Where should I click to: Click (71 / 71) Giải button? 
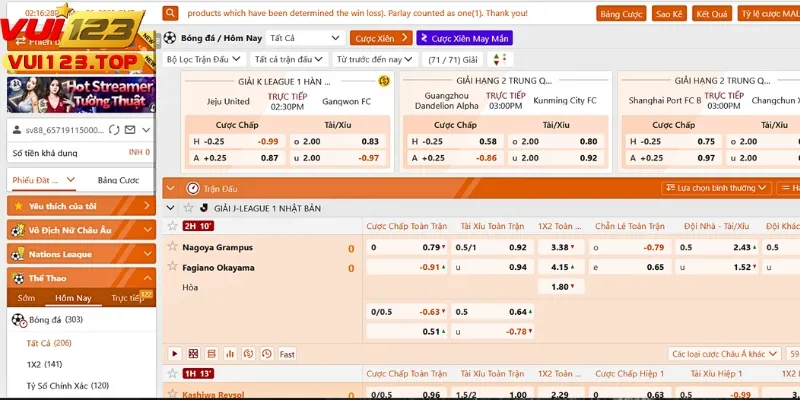pos(453,59)
